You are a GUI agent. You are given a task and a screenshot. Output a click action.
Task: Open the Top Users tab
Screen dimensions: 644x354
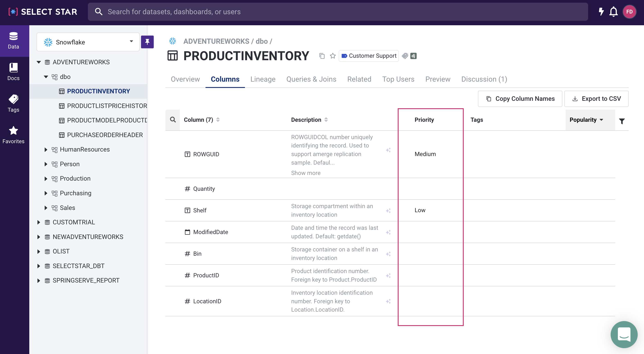pos(398,79)
